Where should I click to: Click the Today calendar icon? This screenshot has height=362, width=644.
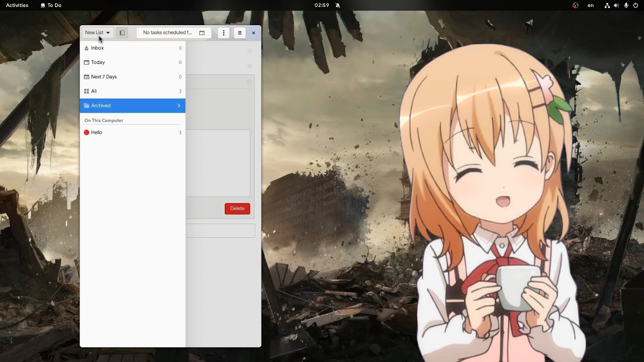click(x=87, y=62)
